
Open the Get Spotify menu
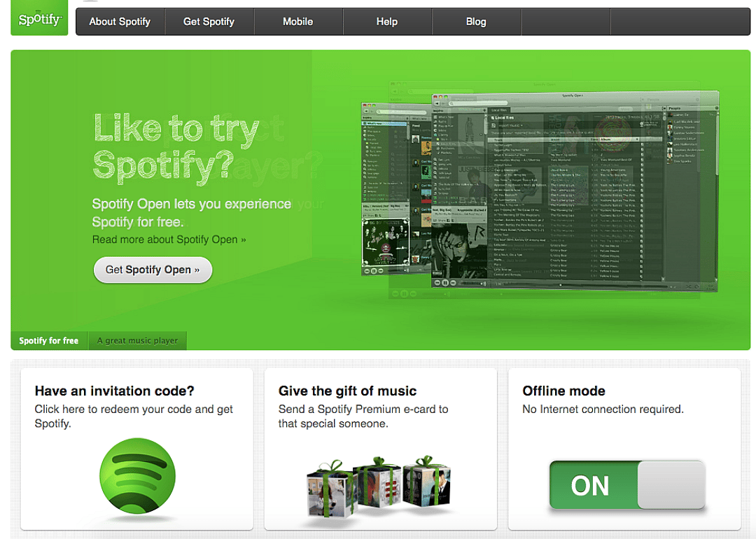pyautogui.click(x=209, y=22)
